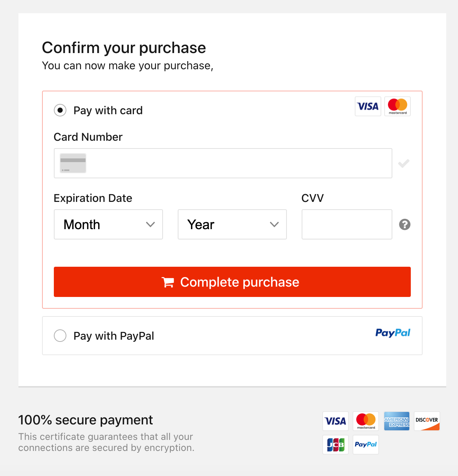458x476 pixels.
Task: Click the Complete purchase button
Action: pyautogui.click(x=232, y=282)
